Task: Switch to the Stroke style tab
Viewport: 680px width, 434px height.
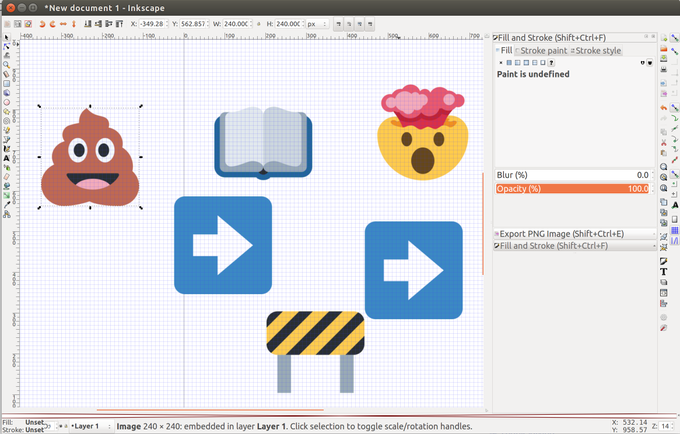Action: (595, 51)
